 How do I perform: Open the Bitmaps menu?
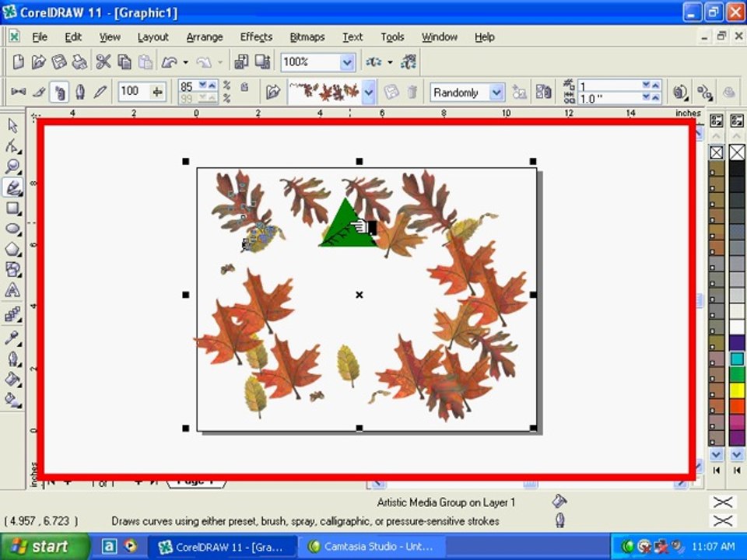pos(307,37)
